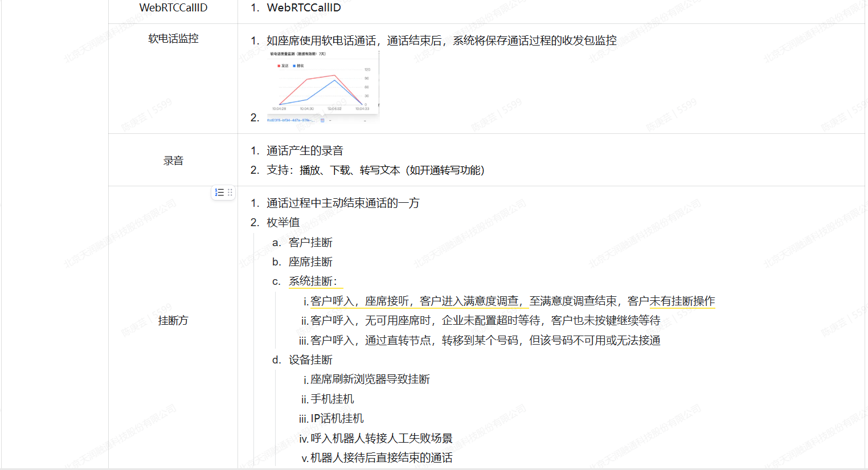Screen dimensions: 868x470
Task: Click the 机器人接待后直接结束的通话 entry
Action: click(x=381, y=458)
